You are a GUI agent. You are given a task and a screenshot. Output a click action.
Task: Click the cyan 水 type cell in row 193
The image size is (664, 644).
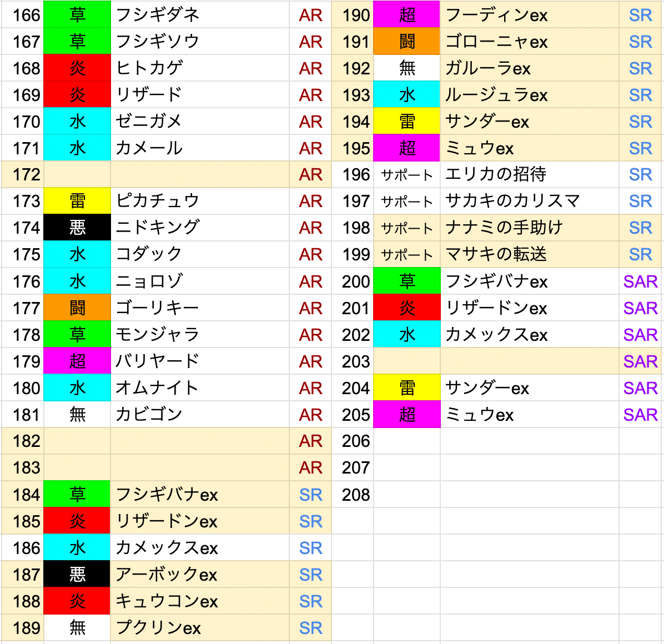tap(406, 95)
